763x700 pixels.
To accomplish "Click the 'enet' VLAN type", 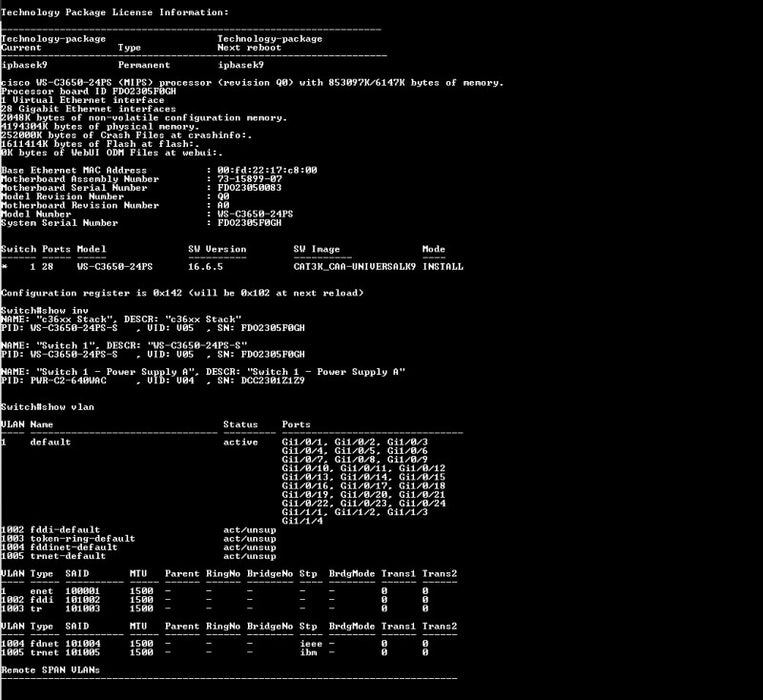I will (42, 591).
